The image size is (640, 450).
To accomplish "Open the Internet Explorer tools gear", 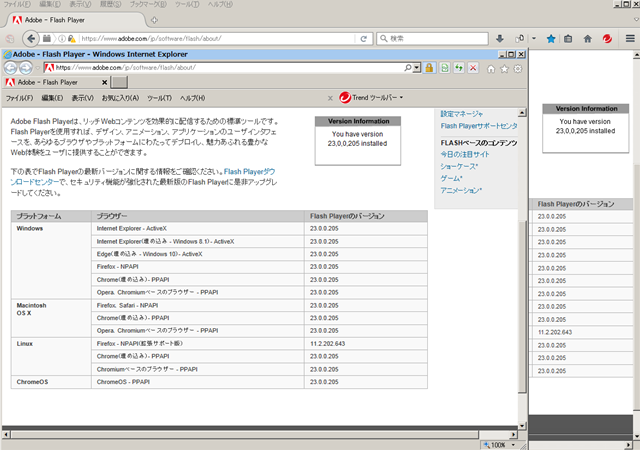I will [518, 69].
